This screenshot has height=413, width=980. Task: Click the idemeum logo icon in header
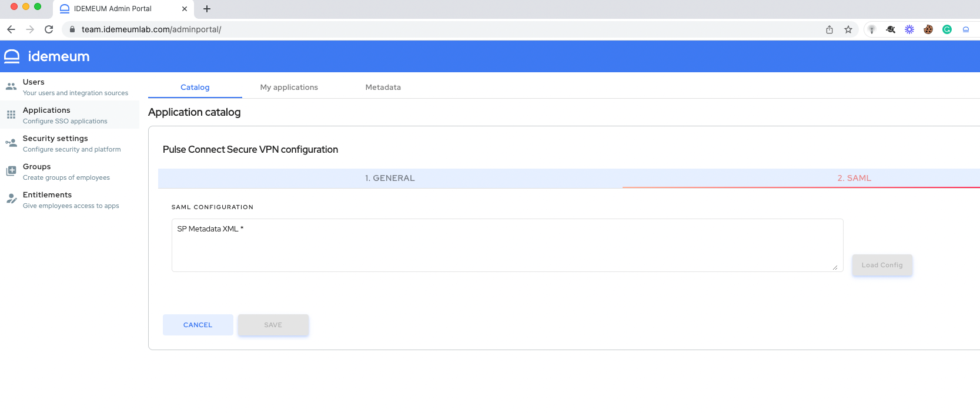point(12,56)
